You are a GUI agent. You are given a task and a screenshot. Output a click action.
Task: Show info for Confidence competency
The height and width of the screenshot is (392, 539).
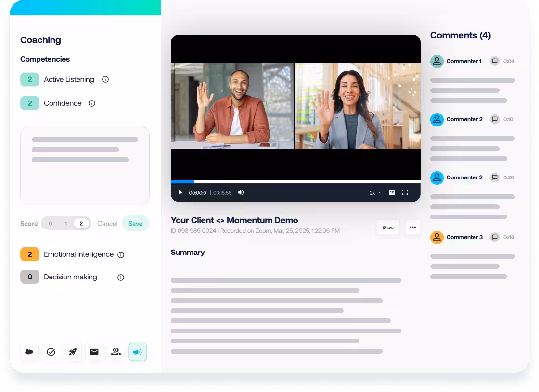tap(92, 103)
